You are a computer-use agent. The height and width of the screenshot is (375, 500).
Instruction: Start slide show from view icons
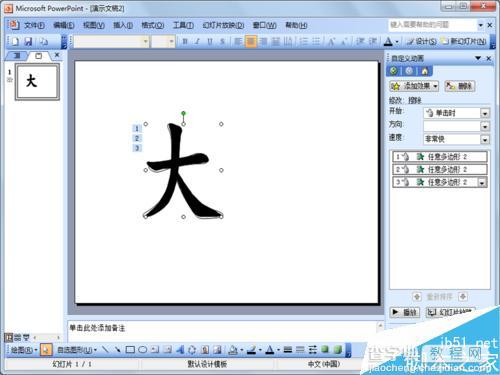[26, 337]
